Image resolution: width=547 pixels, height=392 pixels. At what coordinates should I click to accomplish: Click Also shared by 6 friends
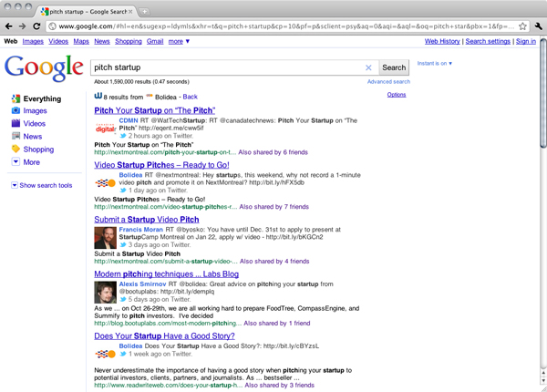[273, 152]
